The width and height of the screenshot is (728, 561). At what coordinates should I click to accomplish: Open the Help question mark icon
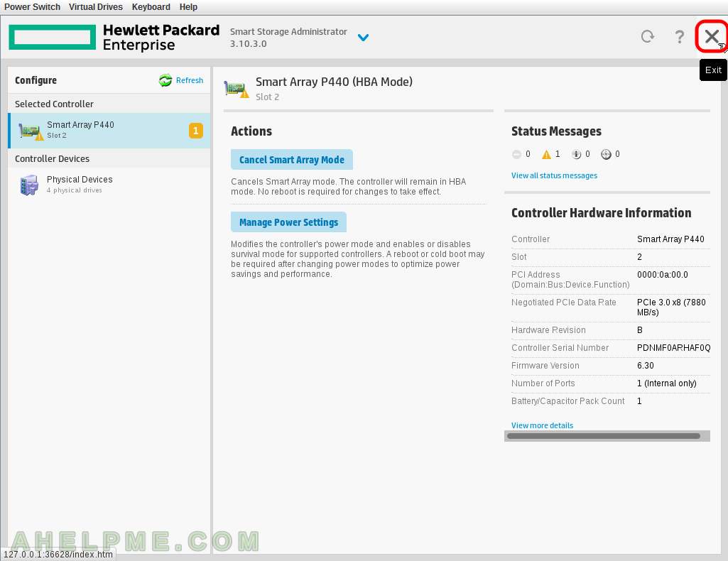(679, 37)
